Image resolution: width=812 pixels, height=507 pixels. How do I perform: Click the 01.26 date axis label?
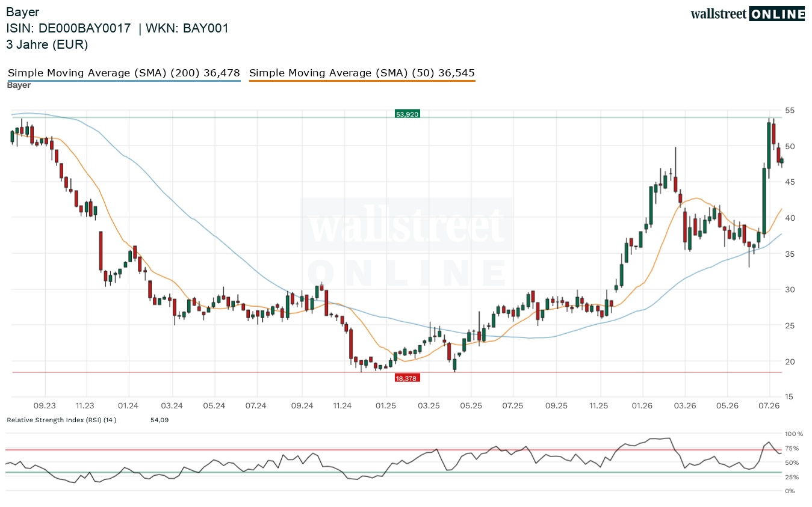coord(642,406)
